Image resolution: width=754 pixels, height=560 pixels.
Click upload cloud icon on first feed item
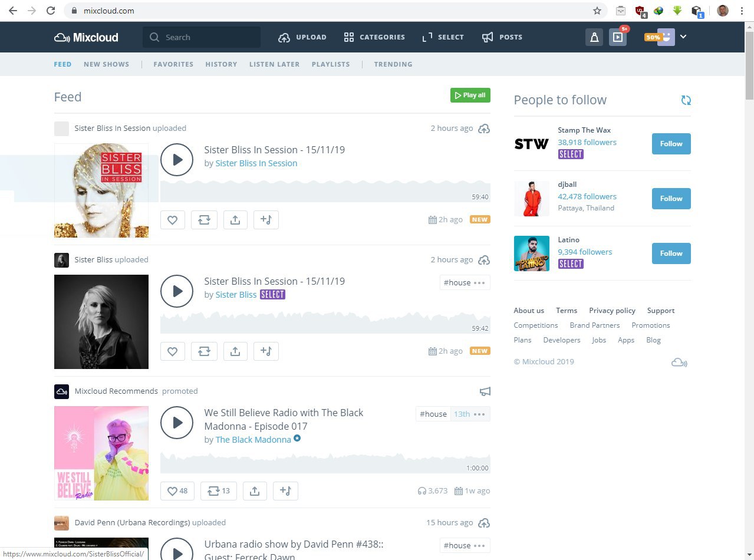[484, 129]
